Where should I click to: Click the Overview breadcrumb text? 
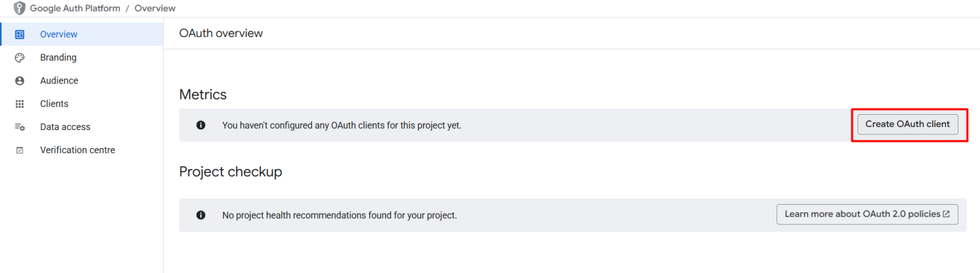[x=155, y=8]
